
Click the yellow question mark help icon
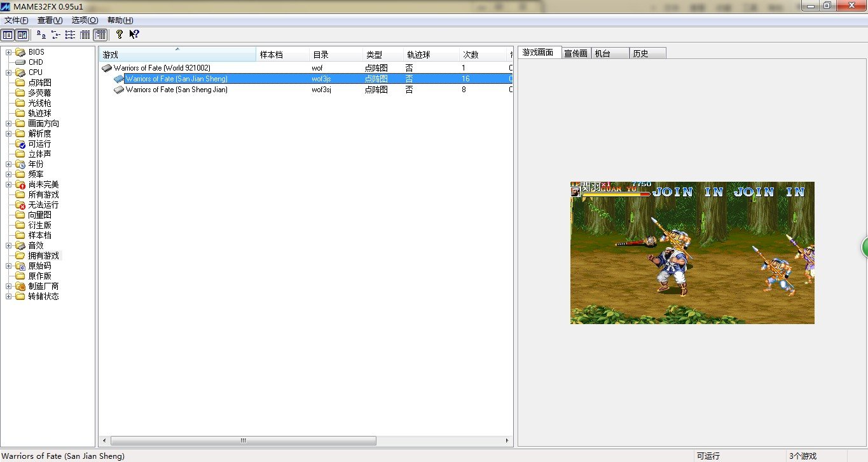point(119,35)
